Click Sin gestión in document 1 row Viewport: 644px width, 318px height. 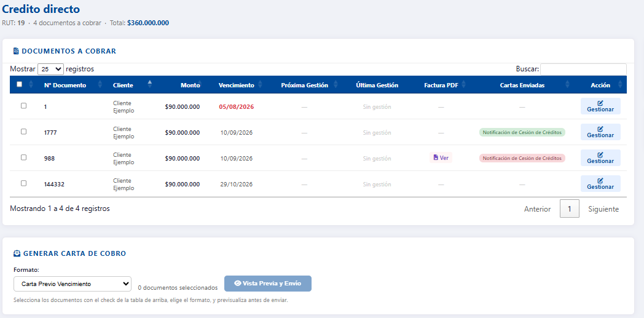point(377,107)
